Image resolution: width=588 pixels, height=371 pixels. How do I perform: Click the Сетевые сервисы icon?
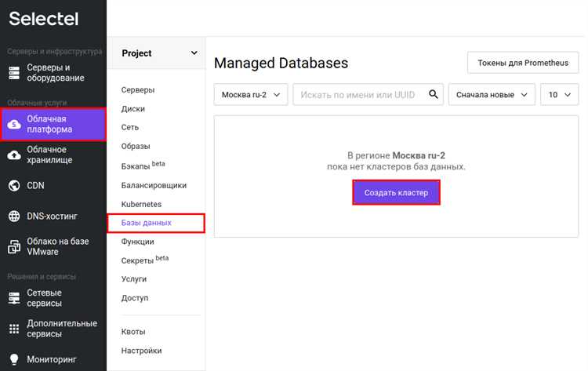pos(14,298)
